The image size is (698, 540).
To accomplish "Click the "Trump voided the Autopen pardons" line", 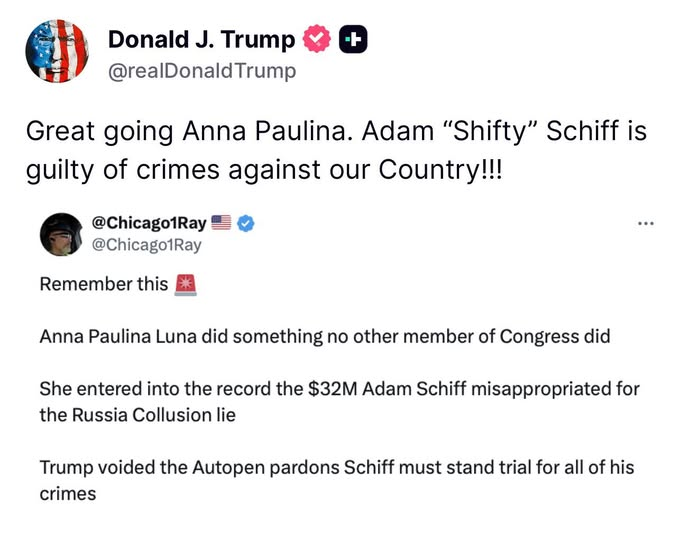I will pyautogui.click(x=337, y=467).
